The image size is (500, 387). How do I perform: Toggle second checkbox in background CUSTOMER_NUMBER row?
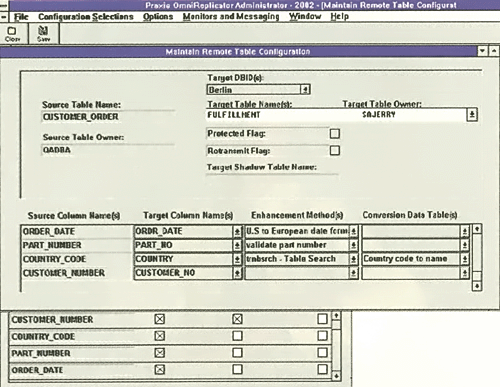pyautogui.click(x=237, y=319)
